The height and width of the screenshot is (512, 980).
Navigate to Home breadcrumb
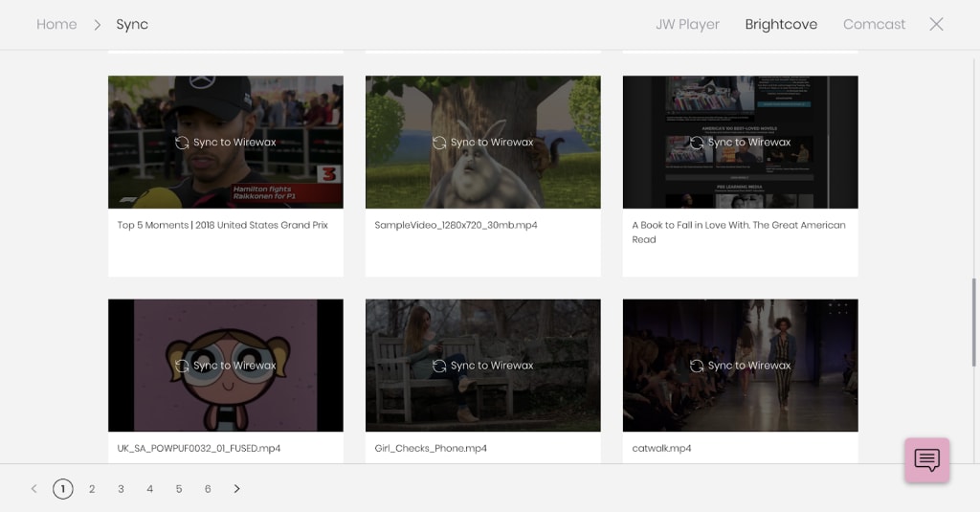(x=56, y=24)
